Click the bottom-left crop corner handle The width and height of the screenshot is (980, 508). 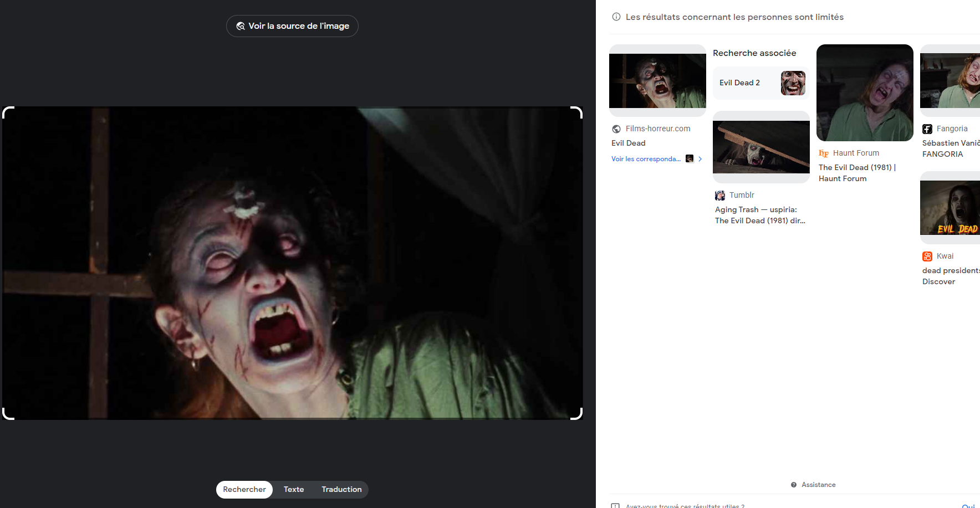(x=8, y=413)
